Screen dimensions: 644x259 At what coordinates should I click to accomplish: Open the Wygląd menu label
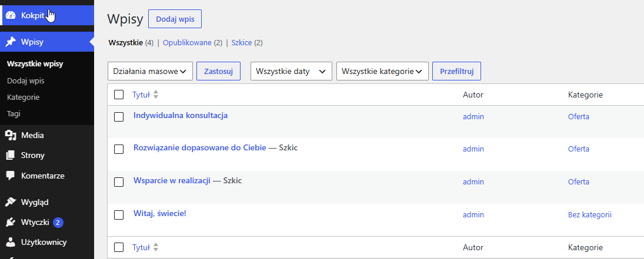35,203
